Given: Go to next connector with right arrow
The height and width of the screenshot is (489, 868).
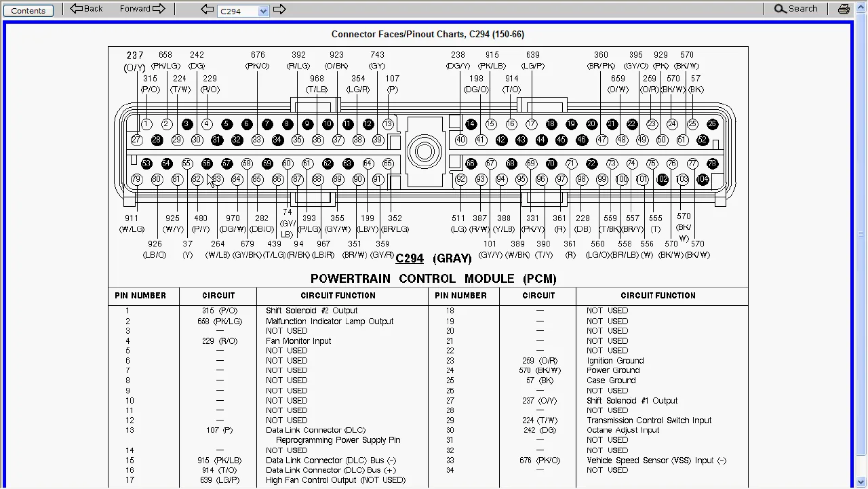Looking at the screenshot, I should [279, 9].
